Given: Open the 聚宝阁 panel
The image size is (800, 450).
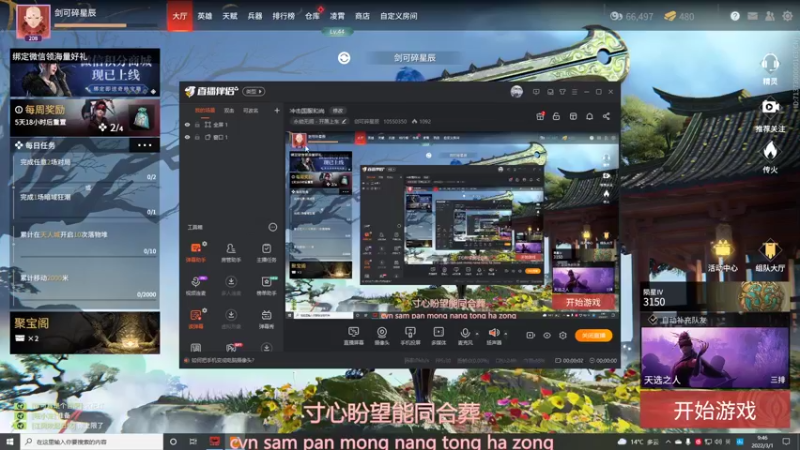Looking at the screenshot, I should coord(85,332).
